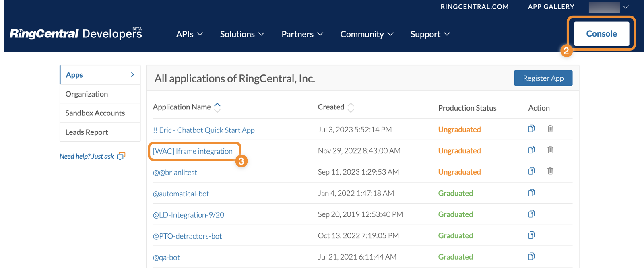This screenshot has height=268, width=644.
Task: Open the Console button
Action: coord(601,34)
